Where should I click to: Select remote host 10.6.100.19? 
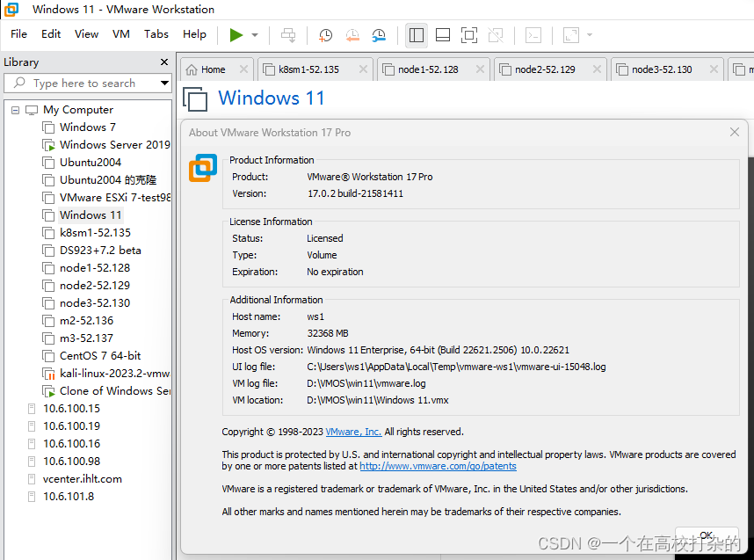[72, 425]
